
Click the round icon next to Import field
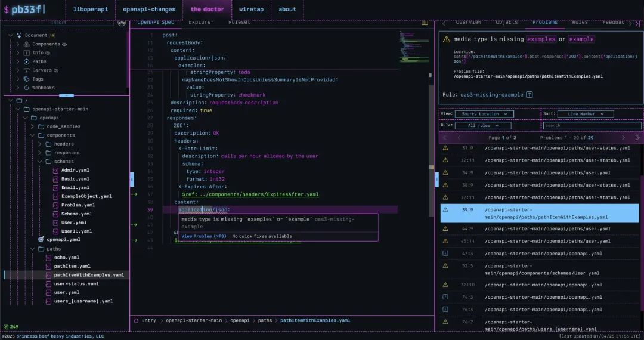(122, 23)
